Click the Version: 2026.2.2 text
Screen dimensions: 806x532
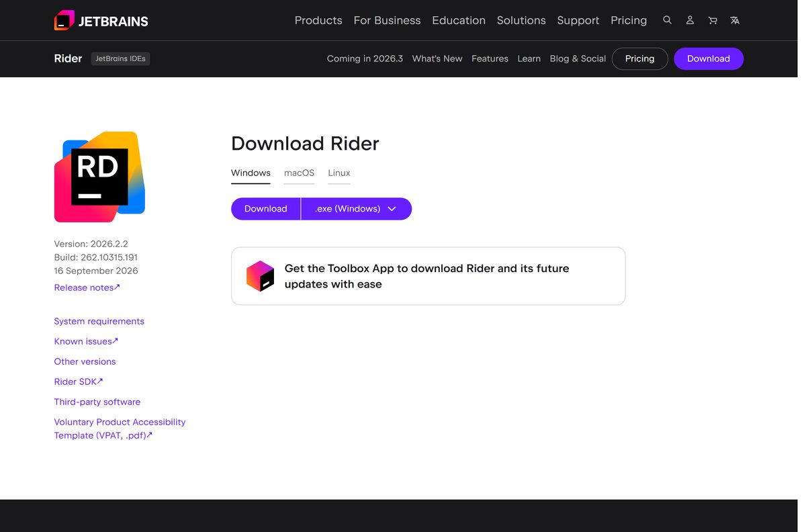tap(91, 244)
